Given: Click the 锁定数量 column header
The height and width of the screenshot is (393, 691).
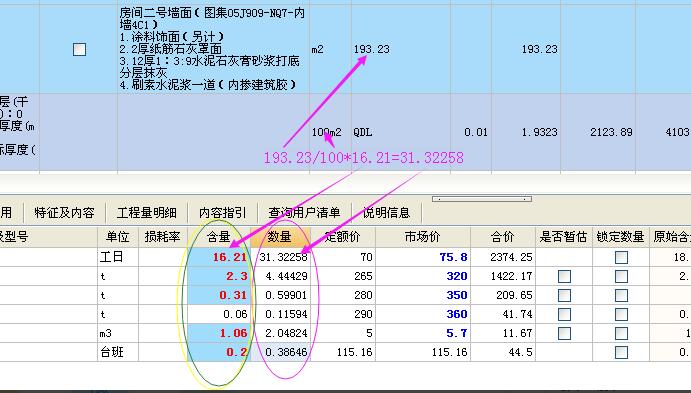Looking at the screenshot, I should coord(620,237).
